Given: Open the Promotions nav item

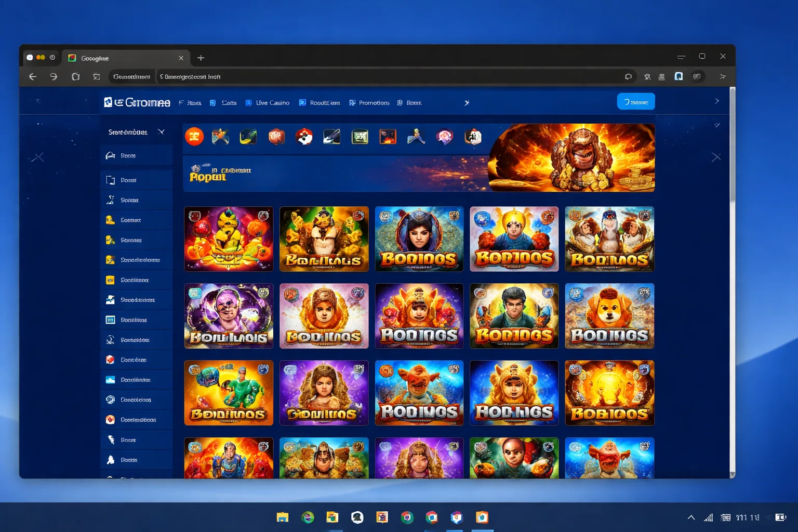Looking at the screenshot, I should (x=369, y=103).
